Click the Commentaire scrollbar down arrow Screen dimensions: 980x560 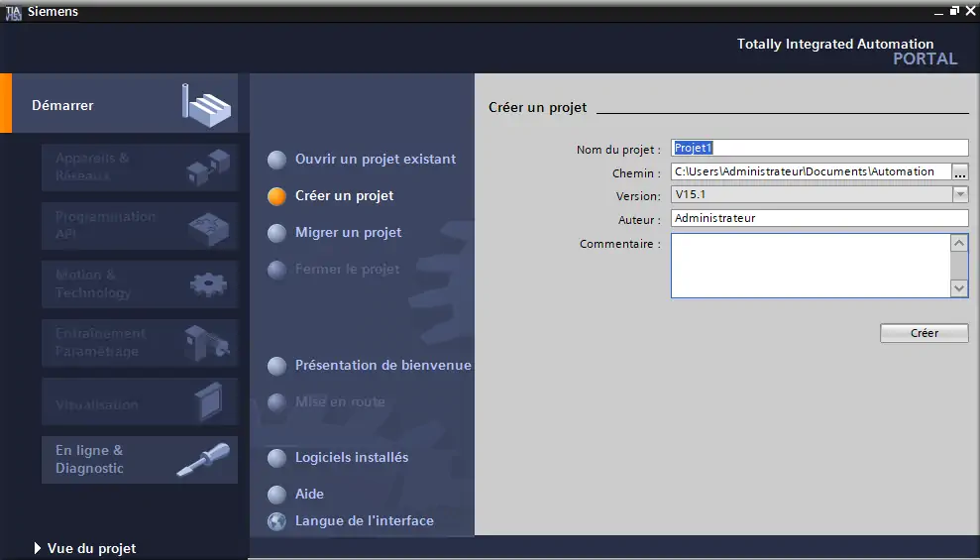pos(959,288)
